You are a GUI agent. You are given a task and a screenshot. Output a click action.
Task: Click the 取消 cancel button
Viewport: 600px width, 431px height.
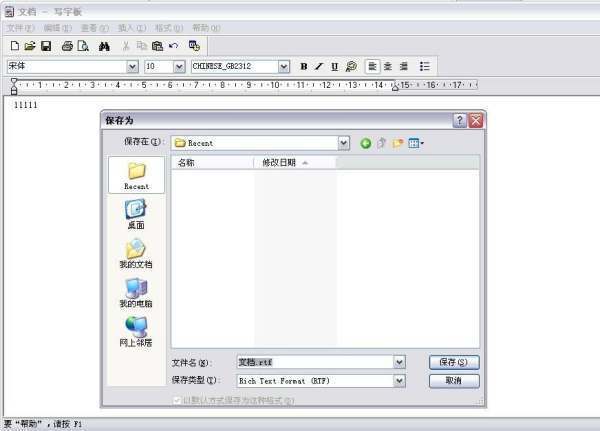click(x=454, y=380)
